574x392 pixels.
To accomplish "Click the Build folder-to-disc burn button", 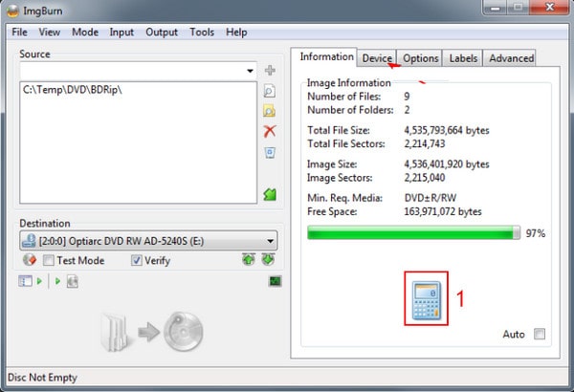I will 152,332.
